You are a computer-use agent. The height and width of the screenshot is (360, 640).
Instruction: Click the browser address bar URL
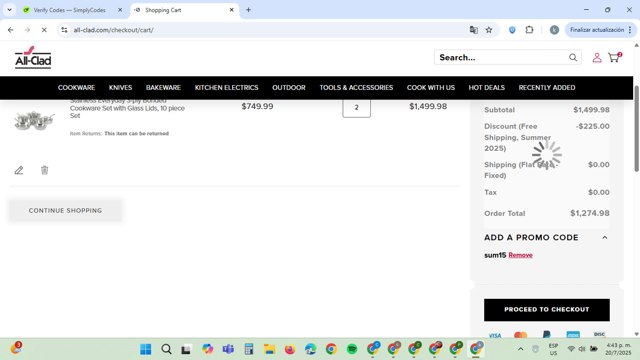[x=113, y=30]
